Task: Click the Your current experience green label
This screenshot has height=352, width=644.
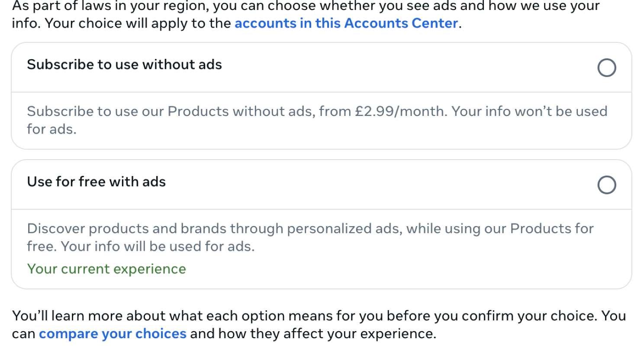Action: pyautogui.click(x=106, y=269)
